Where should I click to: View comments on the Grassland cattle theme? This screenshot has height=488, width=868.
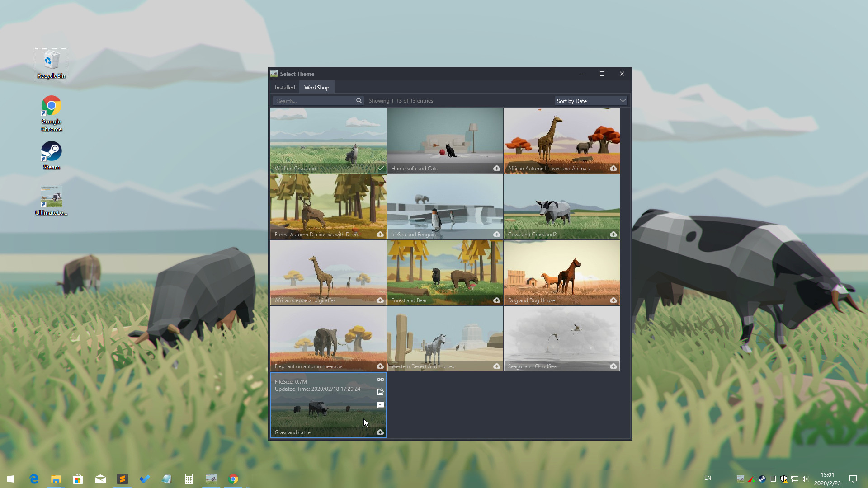381,405
